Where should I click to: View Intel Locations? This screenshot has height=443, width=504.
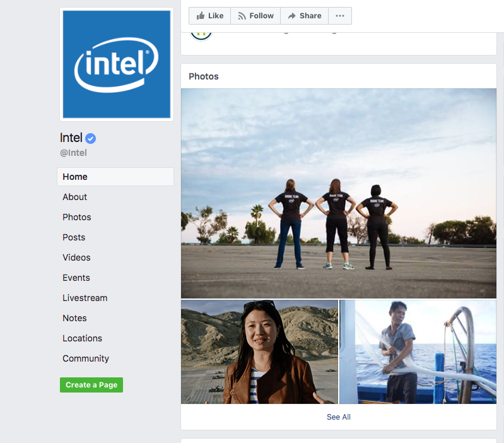coord(82,338)
